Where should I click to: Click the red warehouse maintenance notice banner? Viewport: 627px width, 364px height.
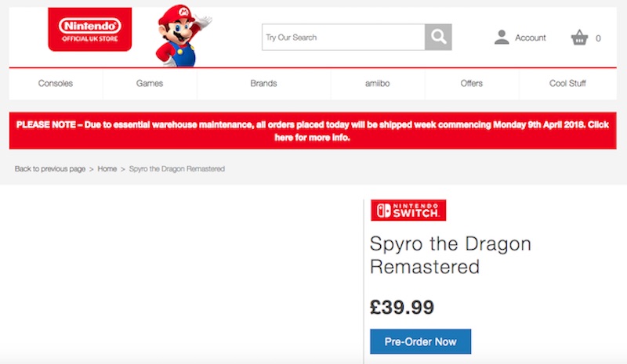coord(313,131)
